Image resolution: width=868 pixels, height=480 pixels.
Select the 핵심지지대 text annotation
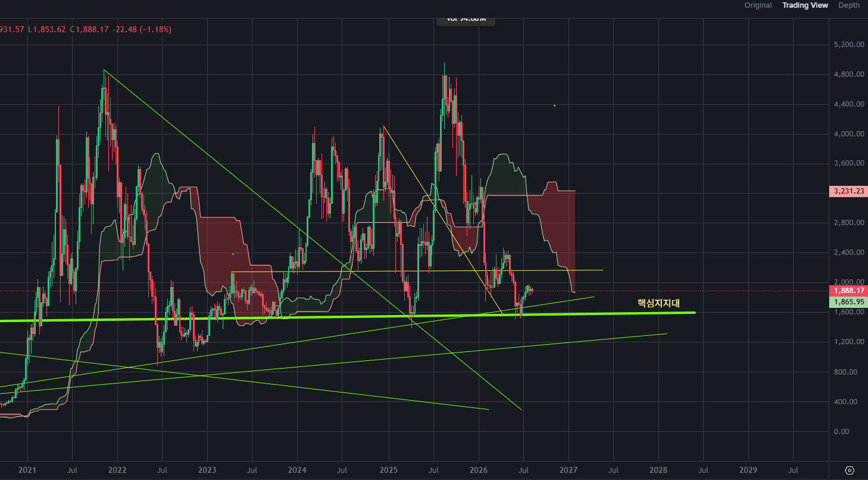658,303
